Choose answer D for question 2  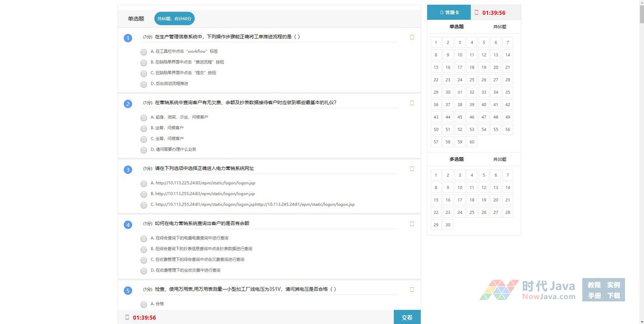pos(144,150)
